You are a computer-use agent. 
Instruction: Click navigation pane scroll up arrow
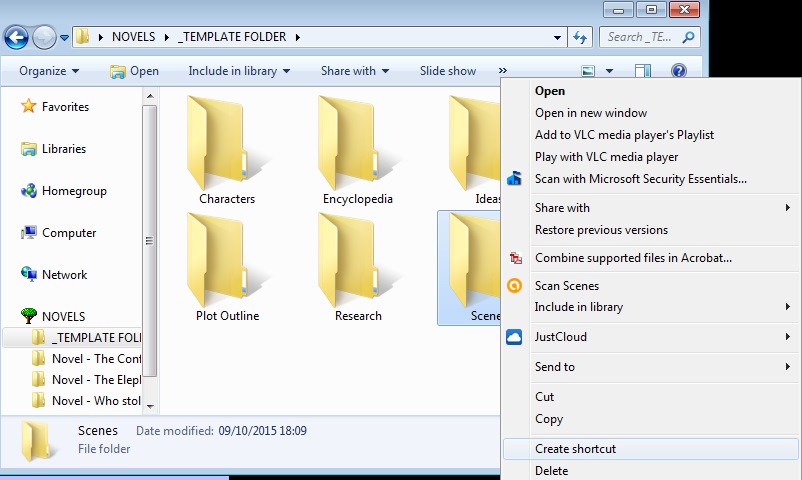(150, 96)
